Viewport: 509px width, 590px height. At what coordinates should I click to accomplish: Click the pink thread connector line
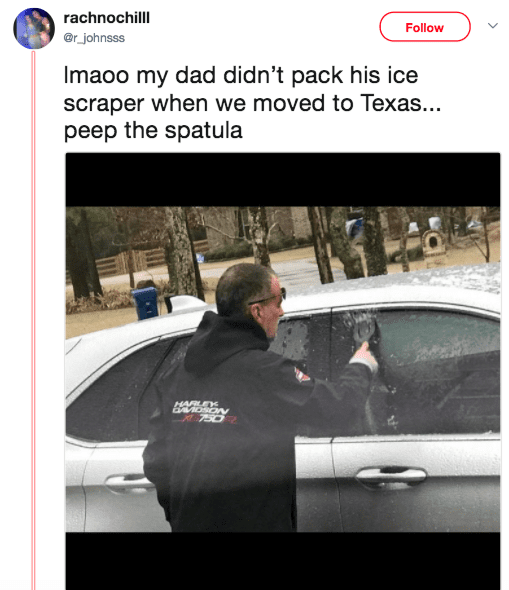(x=33, y=320)
